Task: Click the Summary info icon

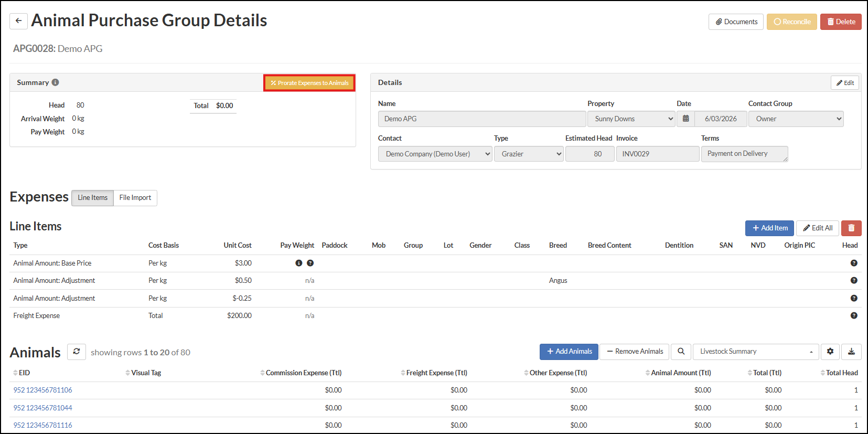Action: [x=55, y=82]
